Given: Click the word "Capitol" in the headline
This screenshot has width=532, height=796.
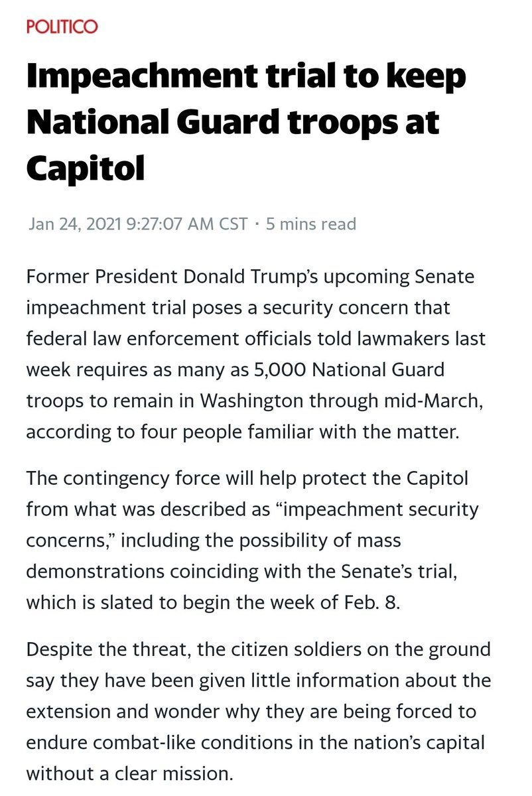Looking at the screenshot, I should pos(86,168).
